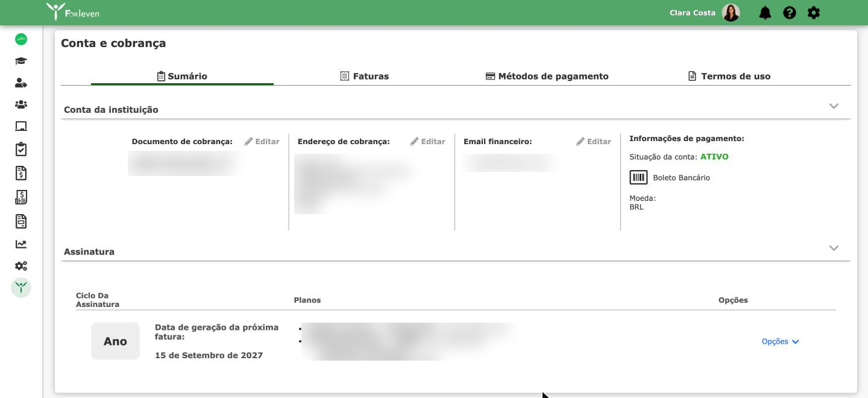This screenshot has width=868, height=398.
Task: Open the people group sidebar icon
Action: pyautogui.click(x=21, y=104)
